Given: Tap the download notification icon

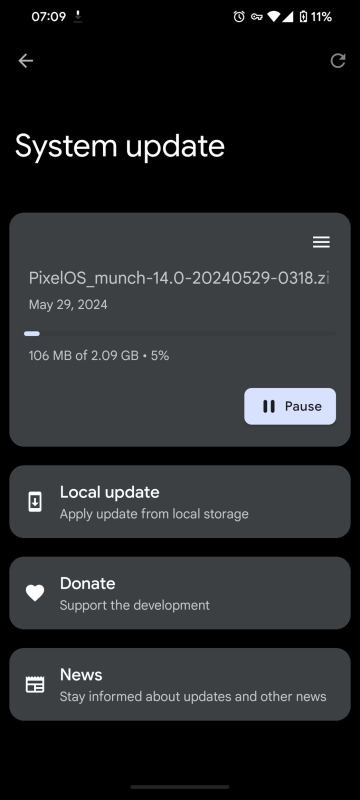Looking at the screenshot, I should 78,17.
